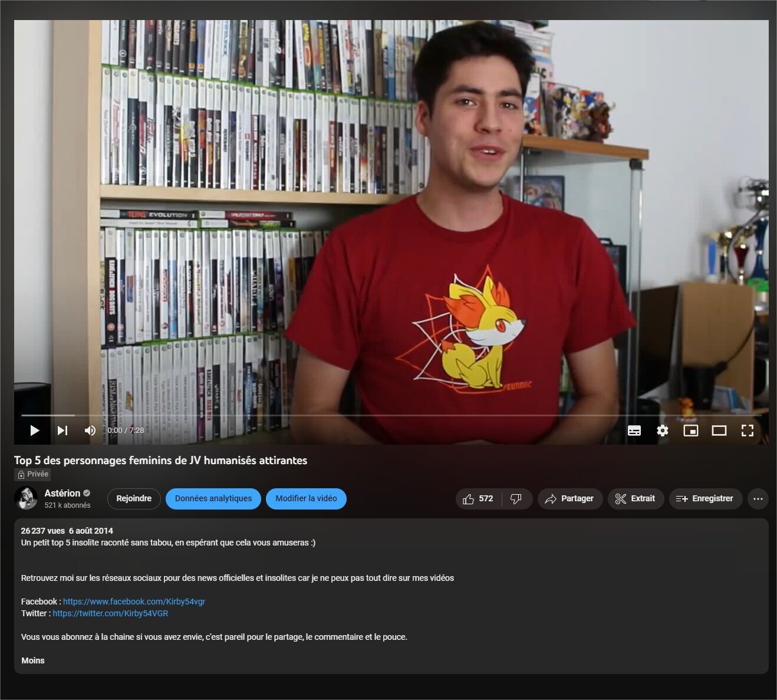777x700 pixels.
Task: Like the video with the thumbs-up
Action: 469,498
